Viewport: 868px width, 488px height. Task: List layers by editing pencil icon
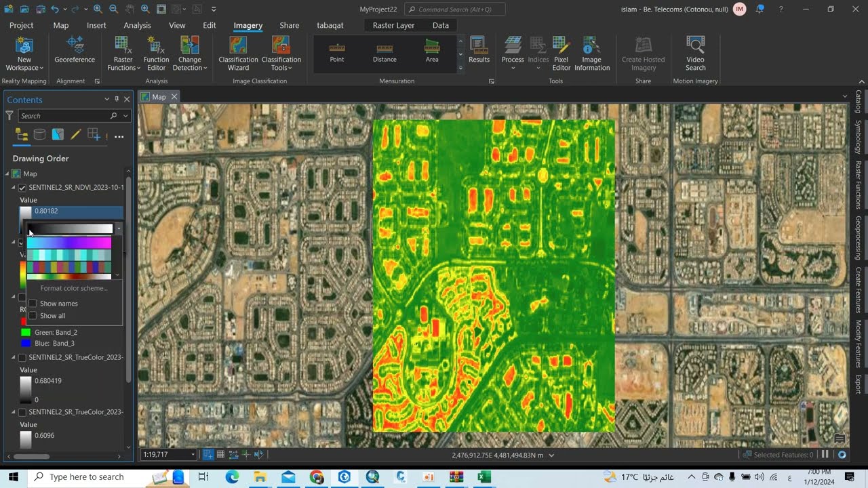pyautogui.click(x=76, y=135)
